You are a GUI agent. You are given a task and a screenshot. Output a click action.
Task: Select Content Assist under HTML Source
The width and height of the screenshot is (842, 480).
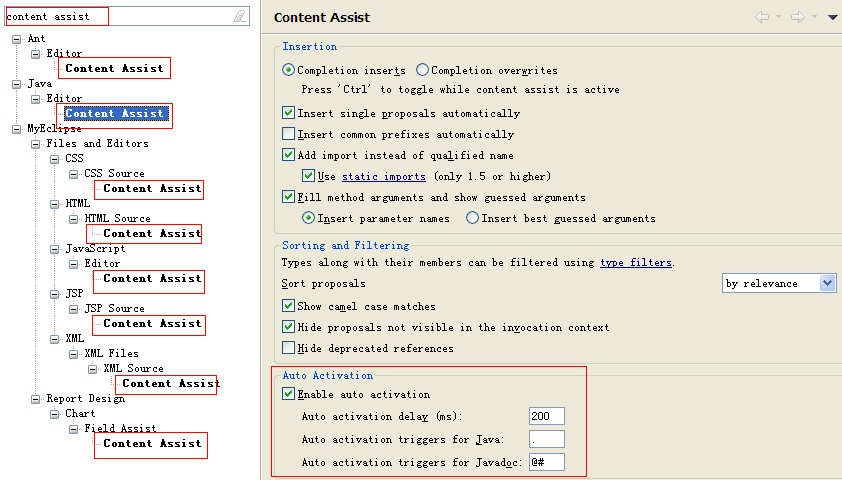coord(152,234)
